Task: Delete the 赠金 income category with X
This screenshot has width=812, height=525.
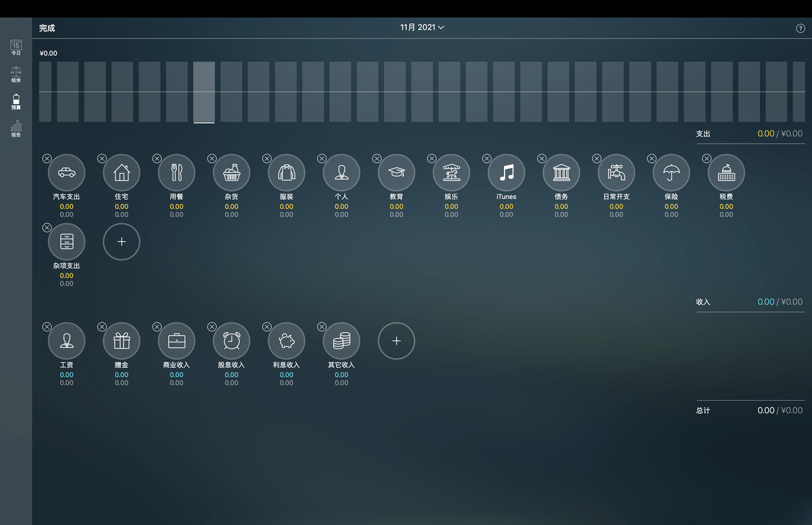Action: click(102, 327)
